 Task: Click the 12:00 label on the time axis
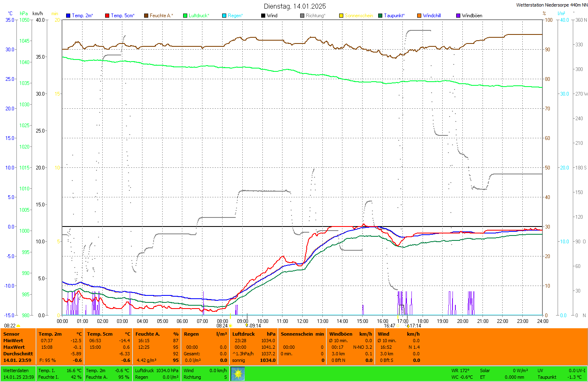(303, 321)
